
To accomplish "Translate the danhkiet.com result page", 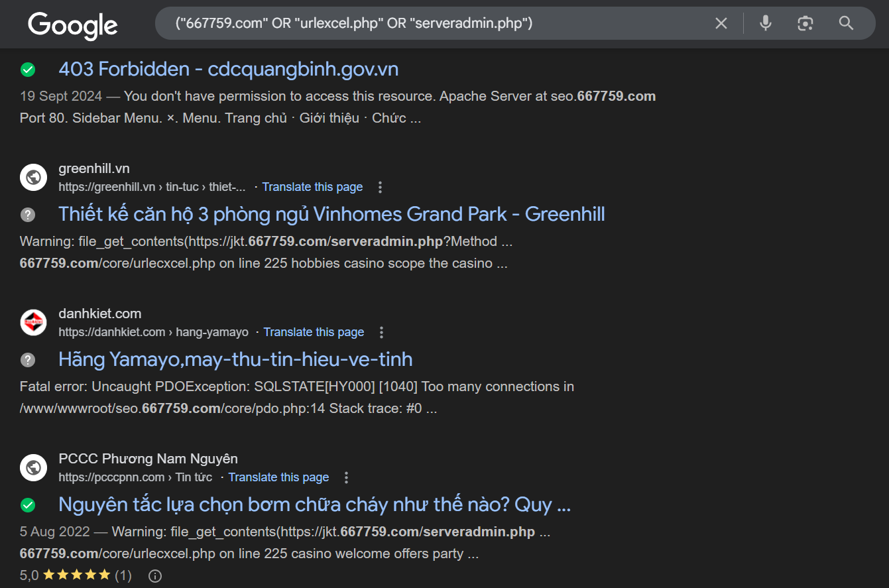I will 314,332.
